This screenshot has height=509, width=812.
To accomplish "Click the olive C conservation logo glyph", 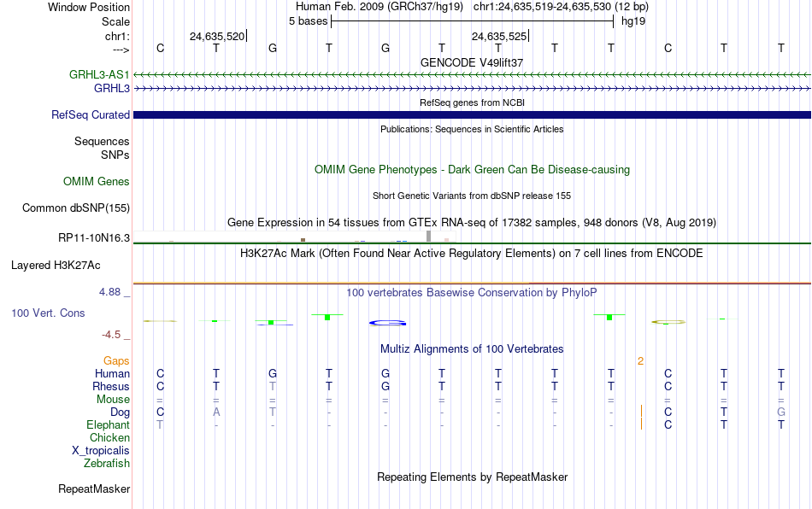I will (x=668, y=322).
